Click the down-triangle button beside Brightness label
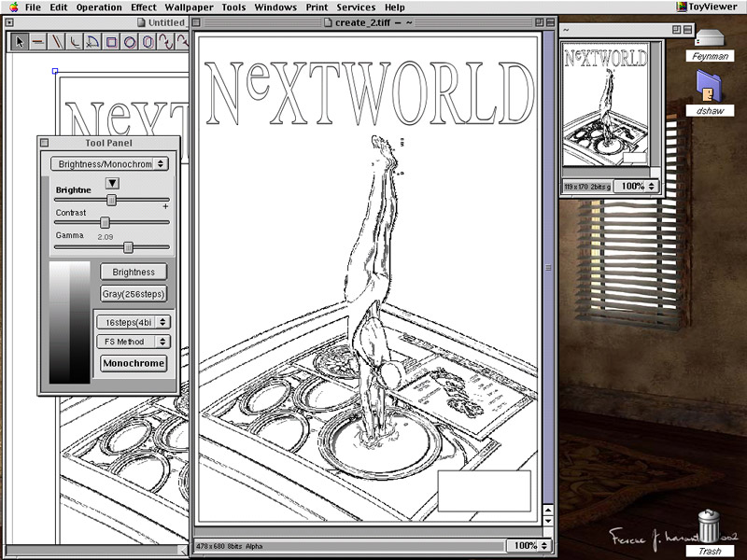The image size is (747, 560). [x=112, y=183]
